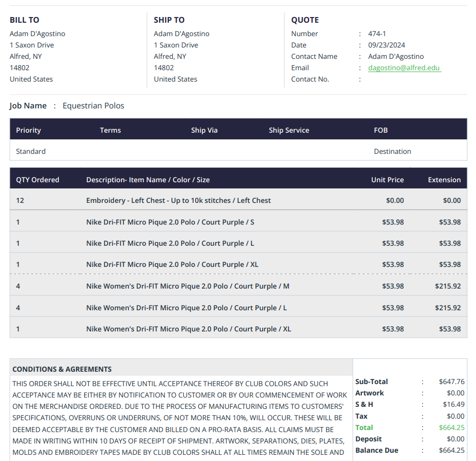Click the Conditions & Agreements heading
The height and width of the screenshot is (461, 476).
click(x=62, y=369)
